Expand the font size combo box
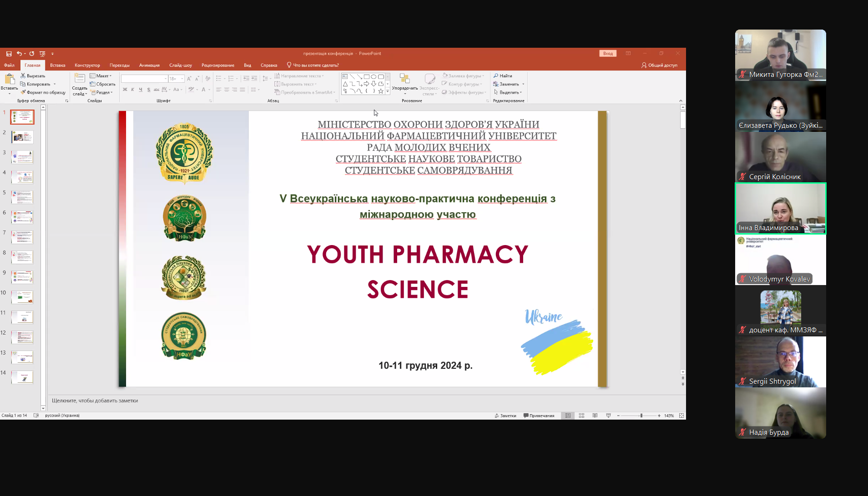 coord(182,79)
